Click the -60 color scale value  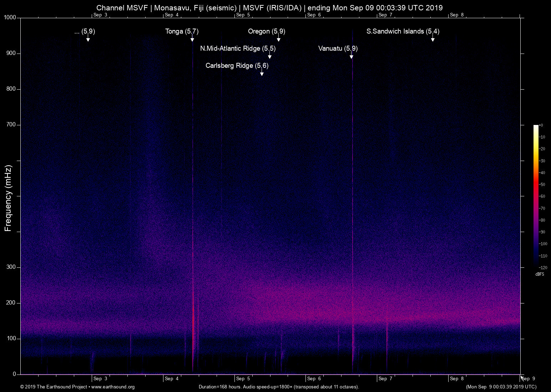pyautogui.click(x=542, y=197)
